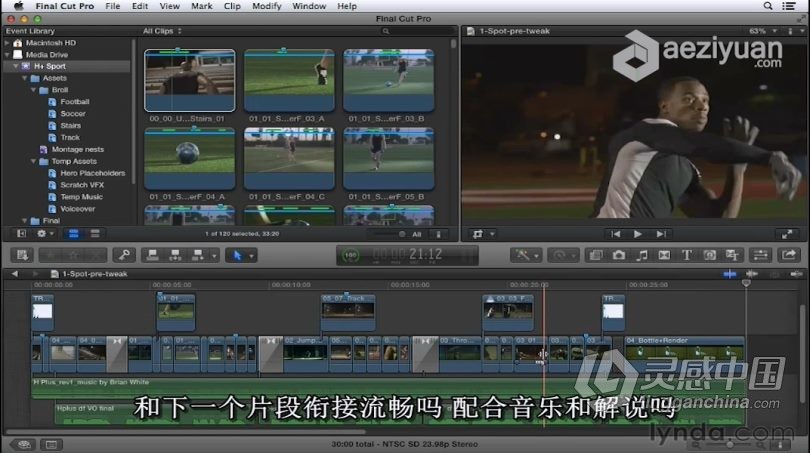Show the Photos browser camera icon

(x=619, y=255)
